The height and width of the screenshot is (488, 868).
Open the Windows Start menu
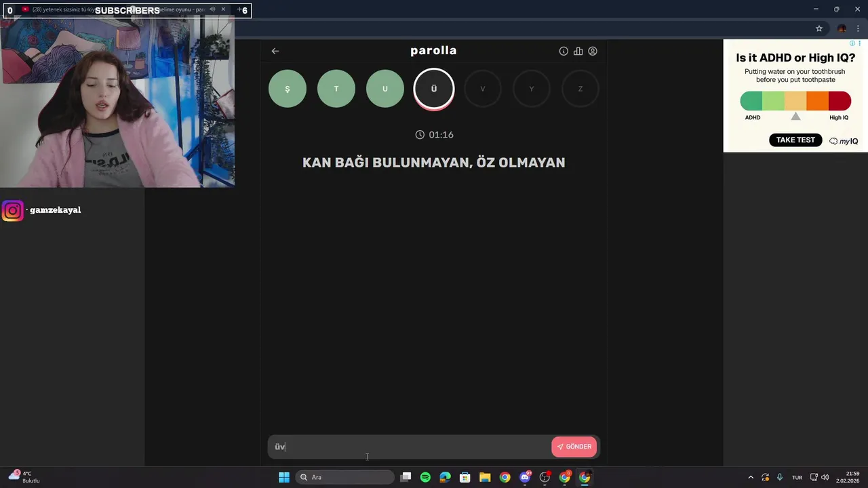[284, 477]
